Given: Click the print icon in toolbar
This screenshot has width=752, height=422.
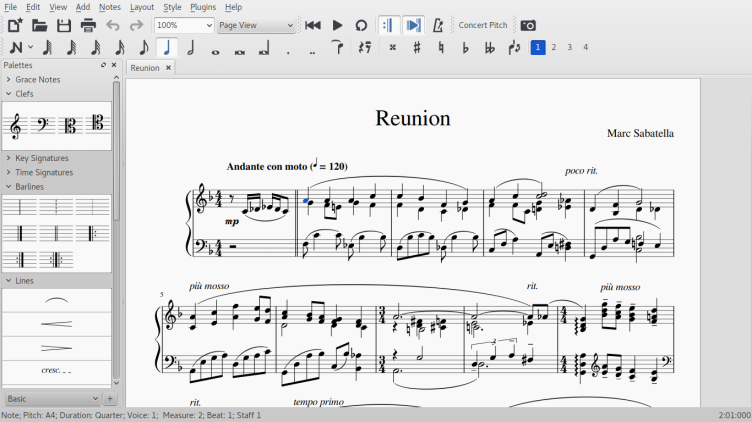Looking at the screenshot, I should [x=88, y=25].
